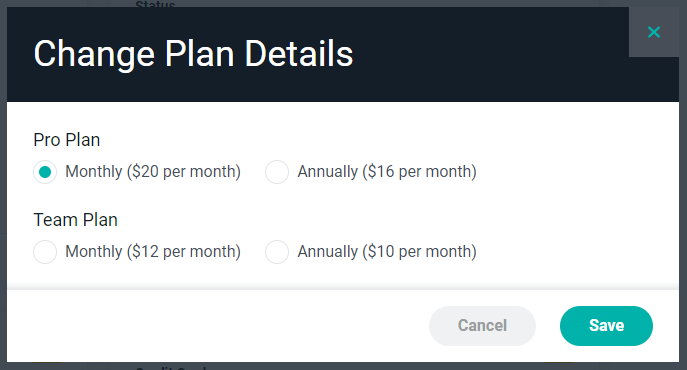Select Pro Plan Monthly radio button

point(45,172)
